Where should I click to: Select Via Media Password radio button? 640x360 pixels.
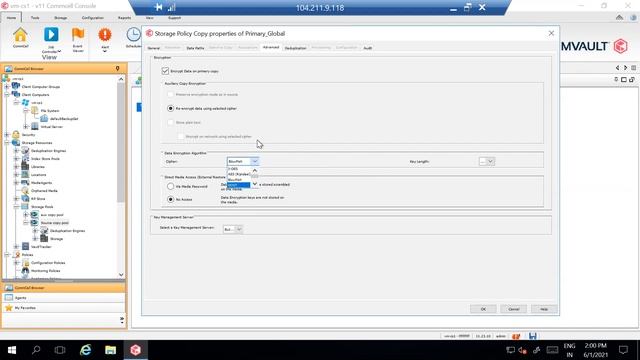[x=171, y=186]
